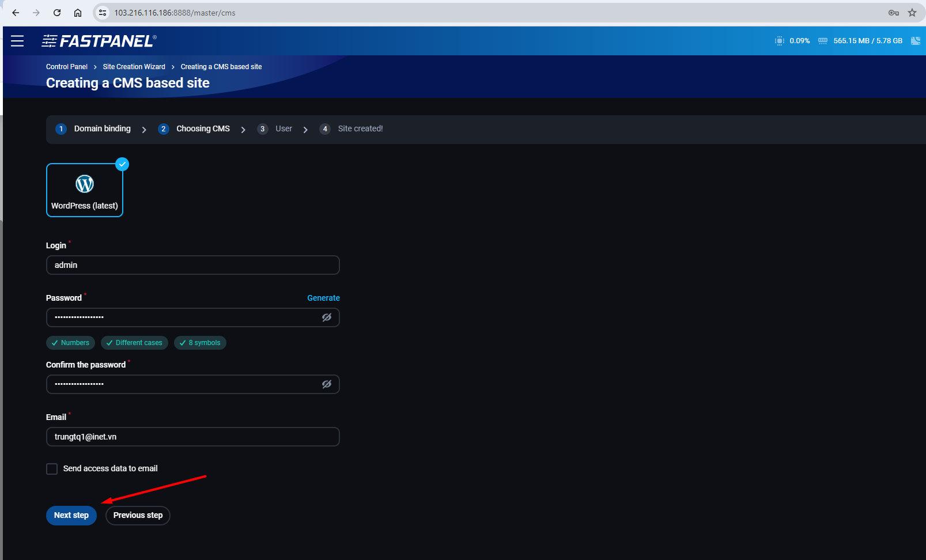View site information icon in address bar
The width and height of the screenshot is (926, 560).
click(x=103, y=13)
